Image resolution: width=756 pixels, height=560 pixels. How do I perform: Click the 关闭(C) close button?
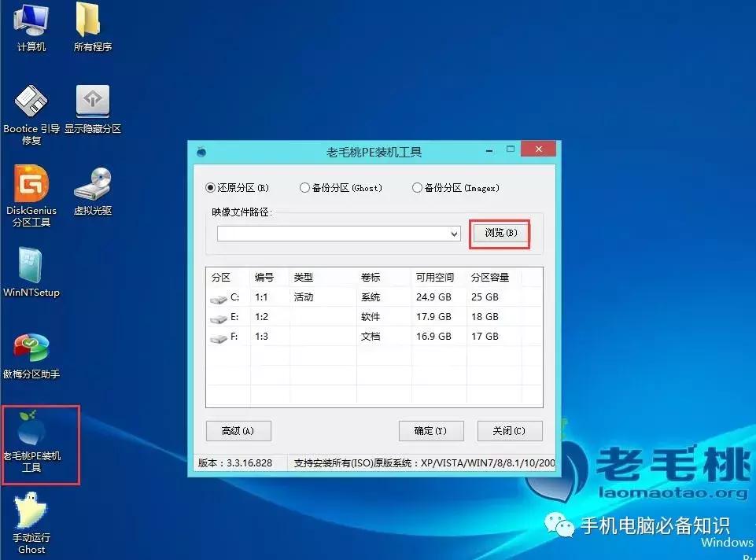coord(509,431)
